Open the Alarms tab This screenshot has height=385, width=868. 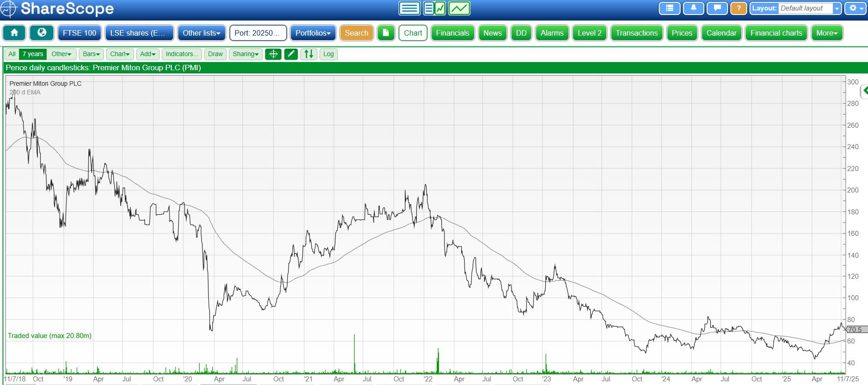[552, 33]
